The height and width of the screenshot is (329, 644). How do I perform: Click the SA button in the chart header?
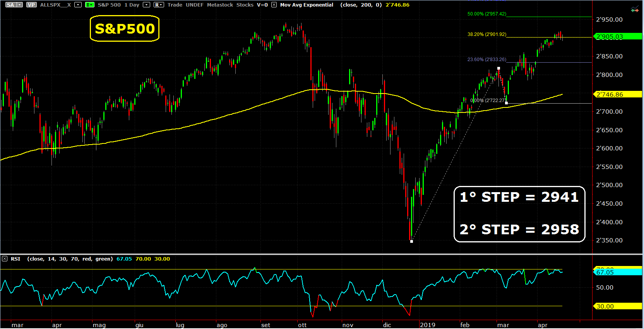pos(10,5)
